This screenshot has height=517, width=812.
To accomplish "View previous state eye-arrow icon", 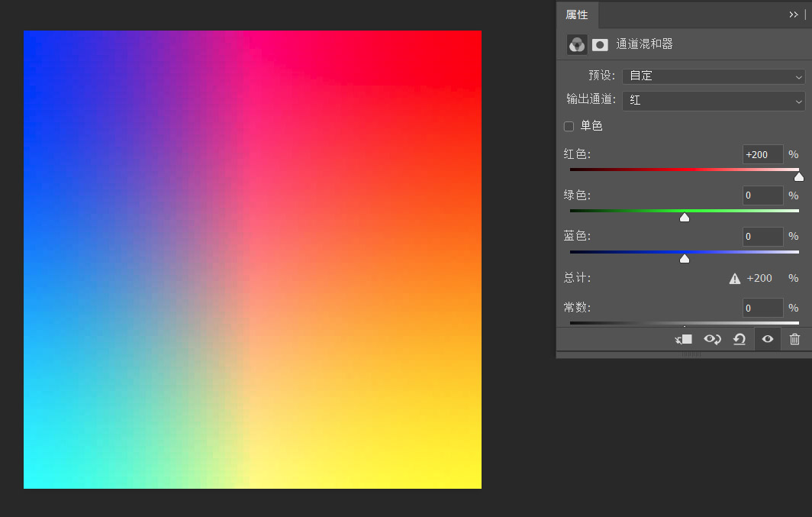I will point(712,339).
